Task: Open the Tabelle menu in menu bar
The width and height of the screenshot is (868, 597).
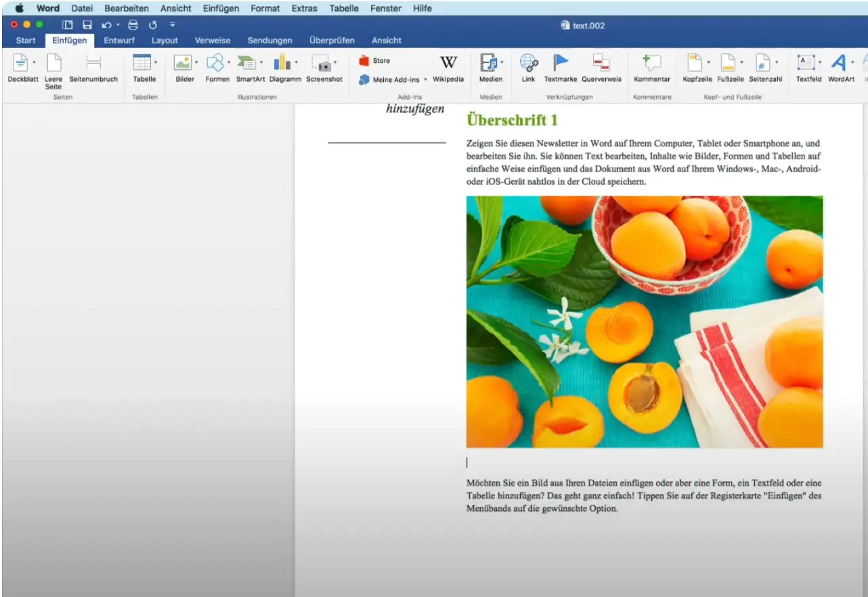Action: [344, 8]
